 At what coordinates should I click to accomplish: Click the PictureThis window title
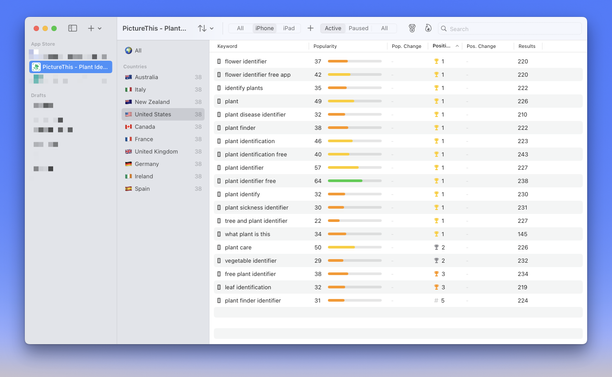click(x=154, y=28)
